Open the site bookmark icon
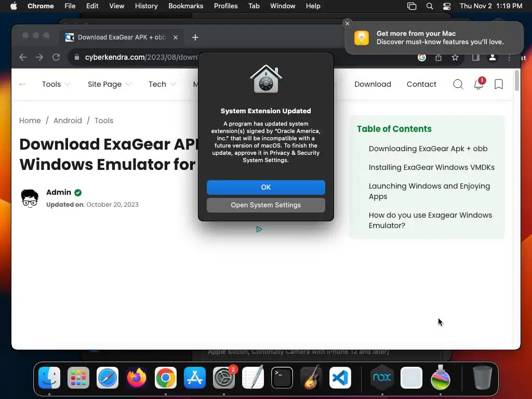The image size is (532, 399). click(x=499, y=84)
